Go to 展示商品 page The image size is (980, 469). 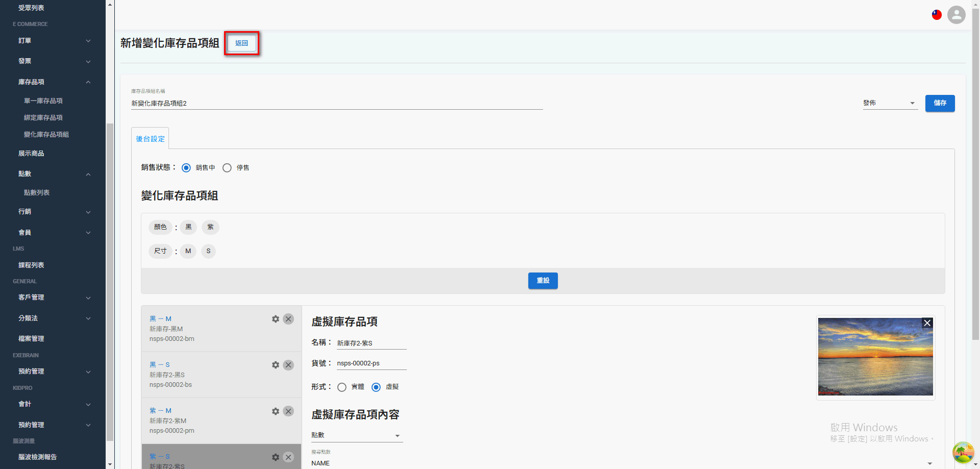coord(31,154)
